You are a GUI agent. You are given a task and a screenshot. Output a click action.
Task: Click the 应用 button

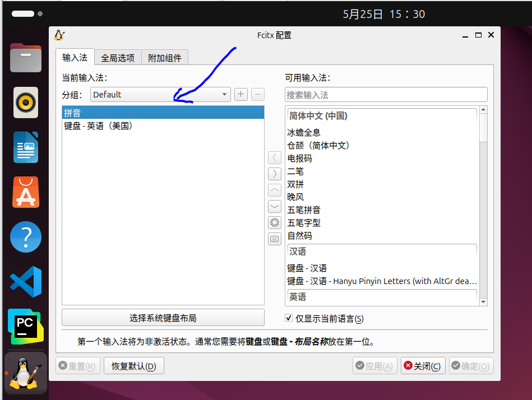point(374,366)
